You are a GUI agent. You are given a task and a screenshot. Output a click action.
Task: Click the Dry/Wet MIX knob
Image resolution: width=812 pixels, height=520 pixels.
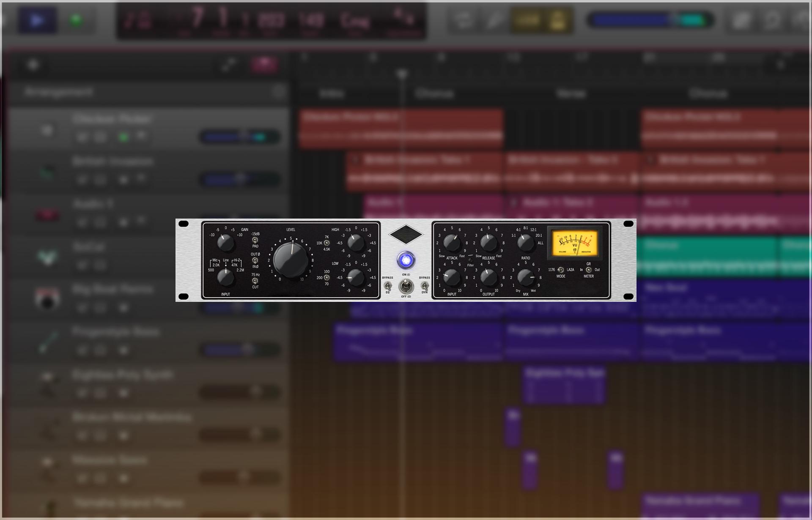point(526,278)
